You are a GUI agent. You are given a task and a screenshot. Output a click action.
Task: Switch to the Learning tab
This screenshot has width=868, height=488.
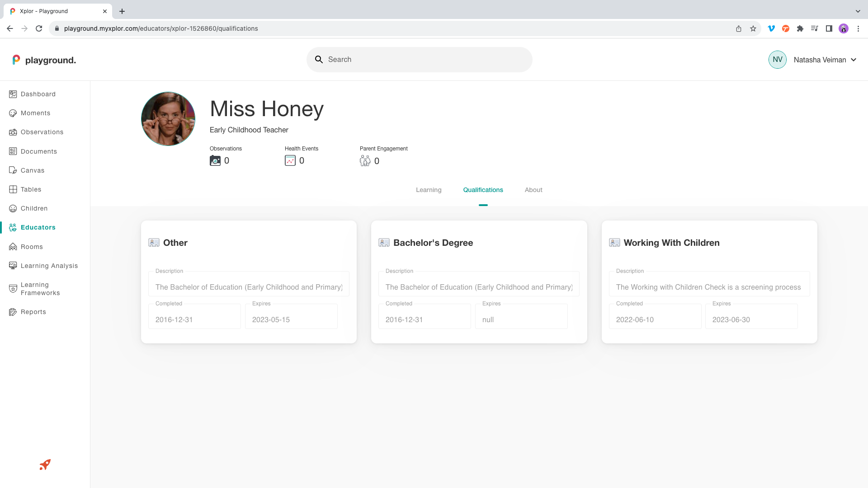pos(429,190)
